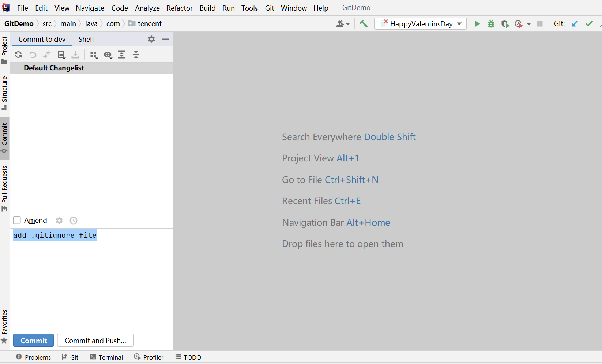This screenshot has height=364, width=602.
Task: Open the Terminal tool window
Action: click(x=106, y=357)
